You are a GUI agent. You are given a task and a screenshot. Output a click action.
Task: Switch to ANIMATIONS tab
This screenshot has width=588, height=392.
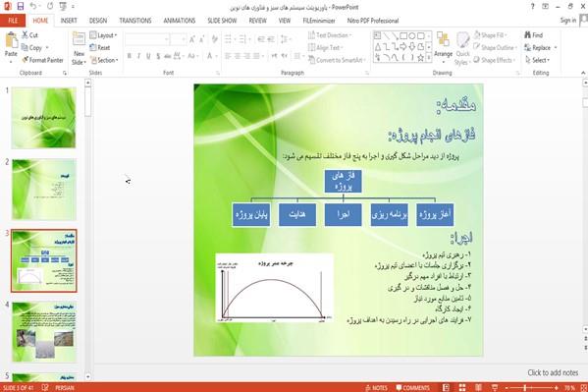coord(180,21)
